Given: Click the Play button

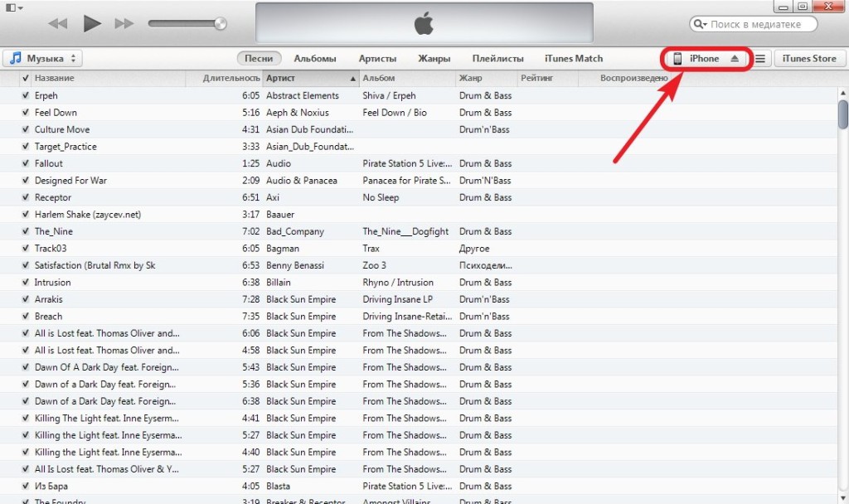Looking at the screenshot, I should 92,23.
